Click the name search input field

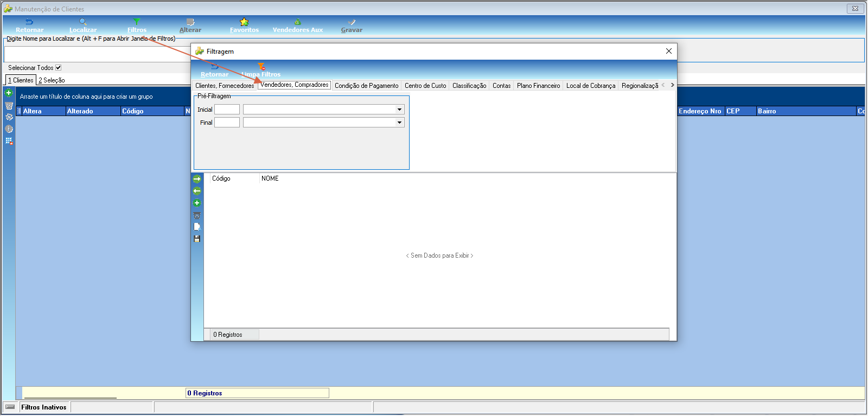[98, 54]
